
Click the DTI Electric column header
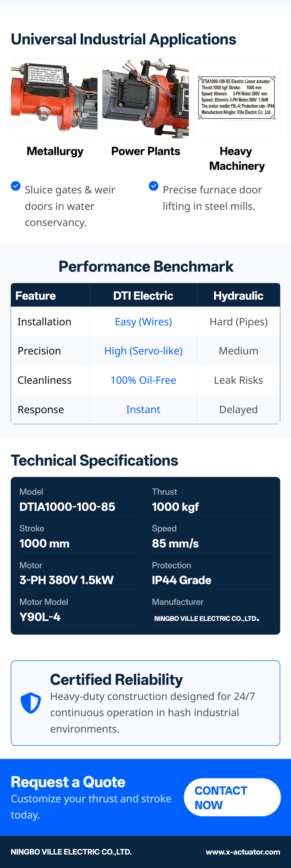pyautogui.click(x=143, y=295)
